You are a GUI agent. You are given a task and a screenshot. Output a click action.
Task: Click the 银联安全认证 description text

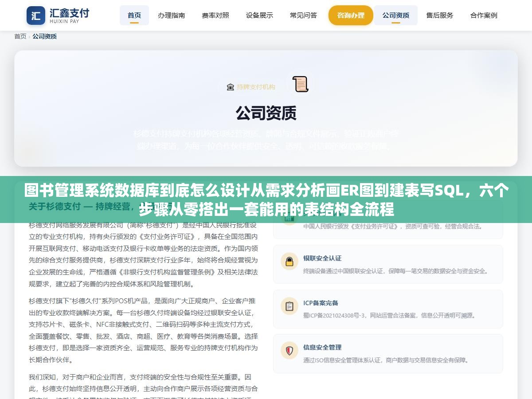pyautogui.click(x=396, y=271)
